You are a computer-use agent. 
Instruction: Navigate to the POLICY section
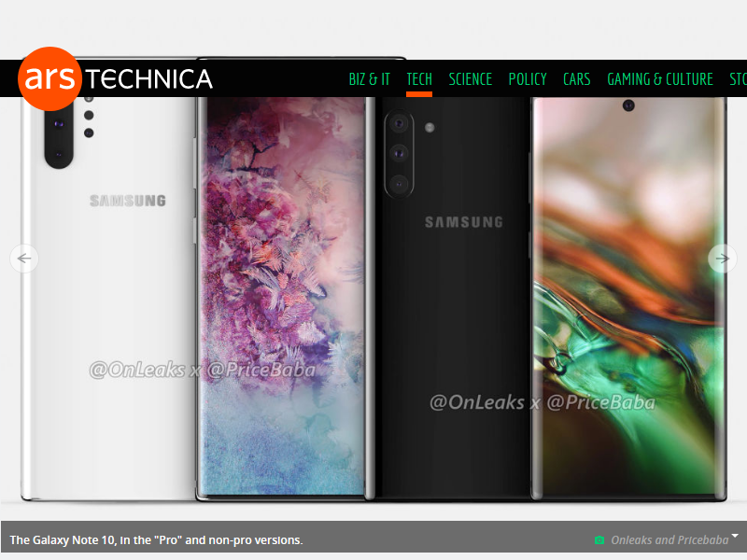tap(528, 79)
